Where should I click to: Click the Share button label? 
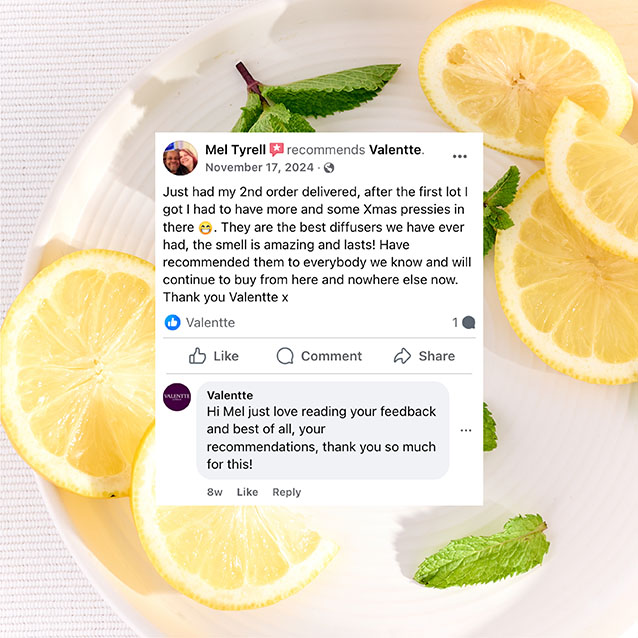coord(437,356)
